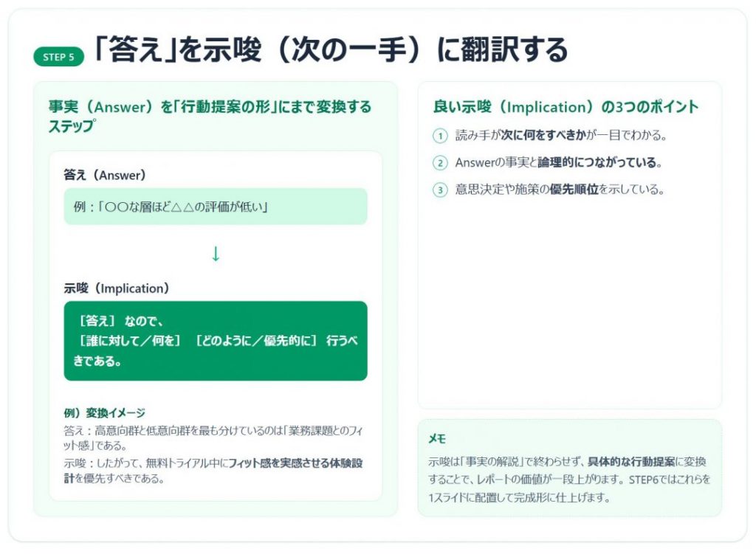Screen dimensions: 756x554
Task: Click the green downward arrow icon
Action: (216, 255)
